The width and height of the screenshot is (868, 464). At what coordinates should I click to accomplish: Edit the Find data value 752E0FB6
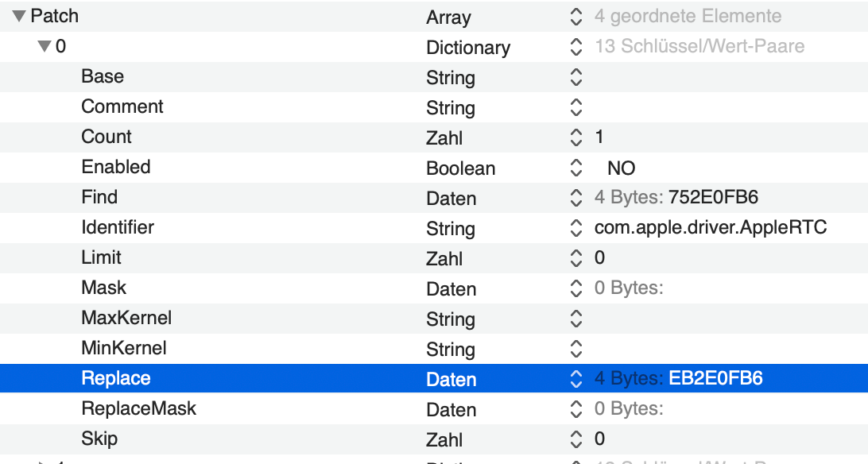pos(715,198)
